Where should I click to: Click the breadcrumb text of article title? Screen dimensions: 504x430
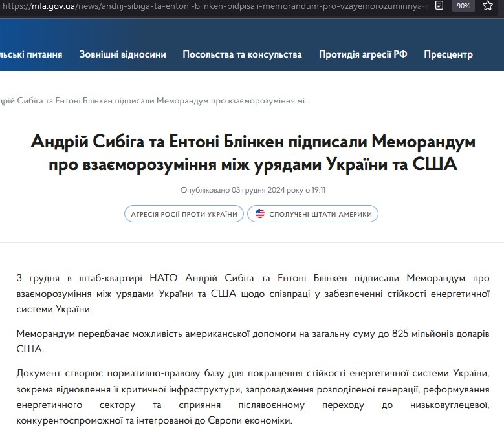click(x=155, y=101)
